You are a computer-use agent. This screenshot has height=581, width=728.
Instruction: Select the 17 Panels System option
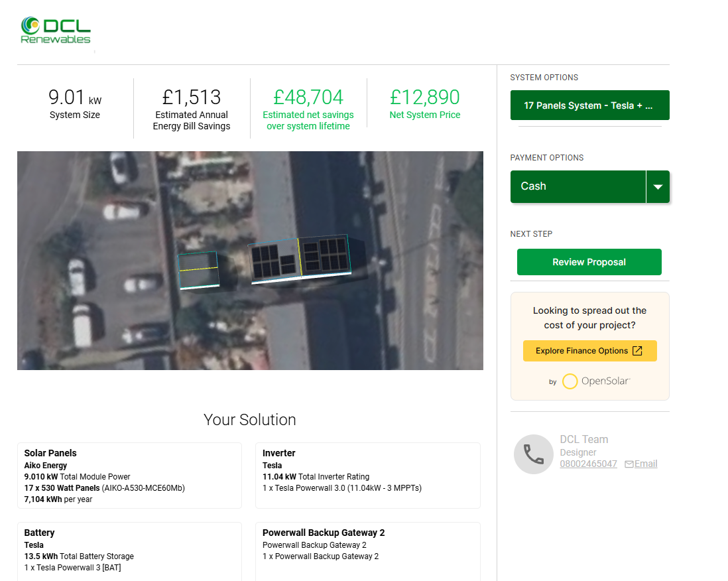tap(589, 105)
